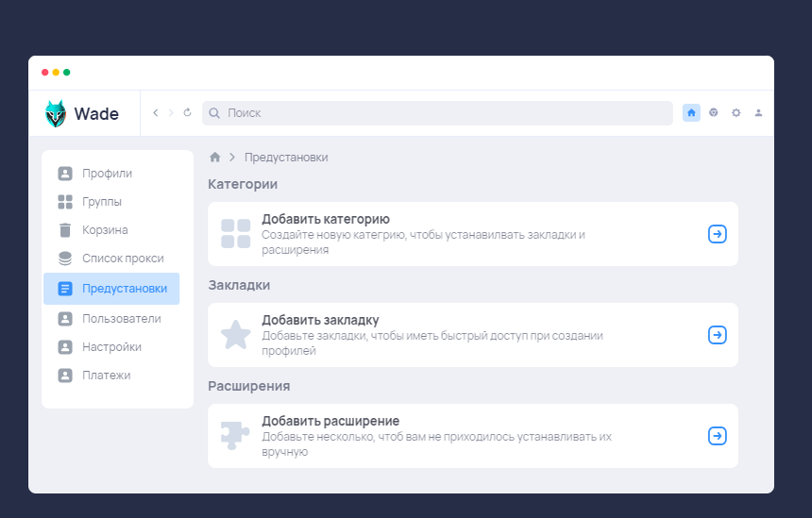Viewport: 812px width, 518px height.
Task: Click the Добавить расширение title
Action: point(330,421)
